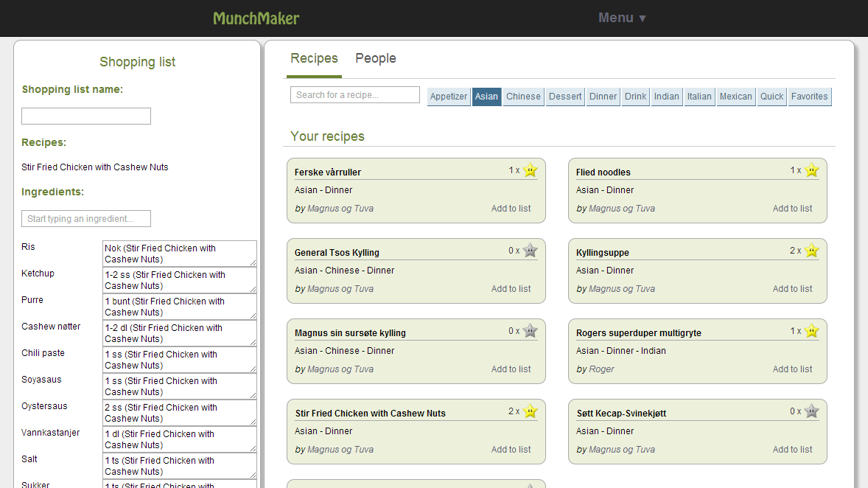Show only Favorites recipes
This screenshot has height=488, width=868.
pyautogui.click(x=809, y=97)
